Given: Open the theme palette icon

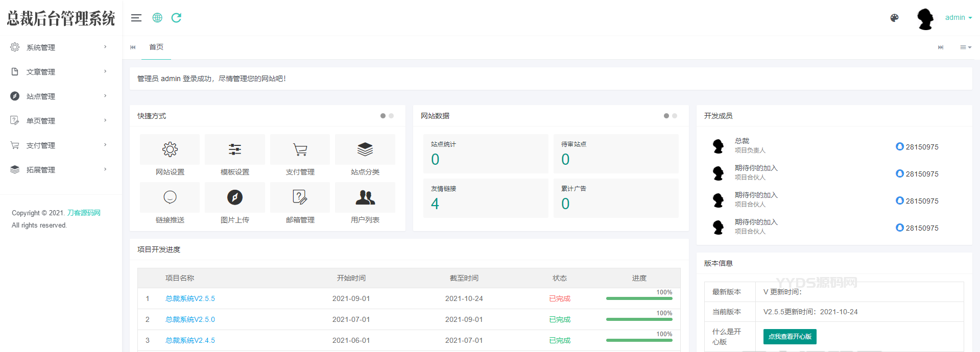Looking at the screenshot, I should (894, 18).
